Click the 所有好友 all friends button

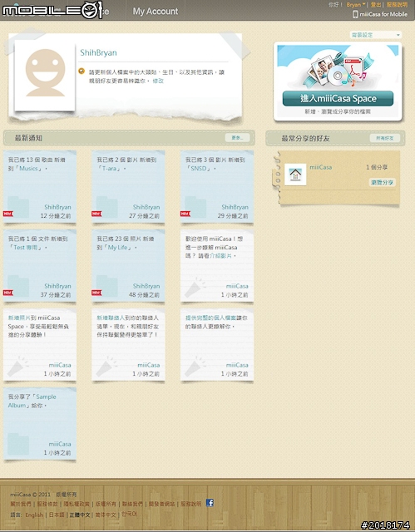[384, 138]
